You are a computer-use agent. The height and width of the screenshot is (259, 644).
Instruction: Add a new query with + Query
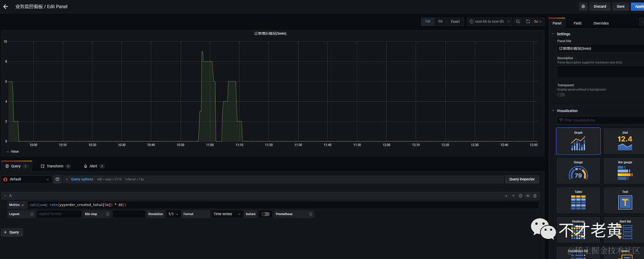pyautogui.click(x=12, y=232)
